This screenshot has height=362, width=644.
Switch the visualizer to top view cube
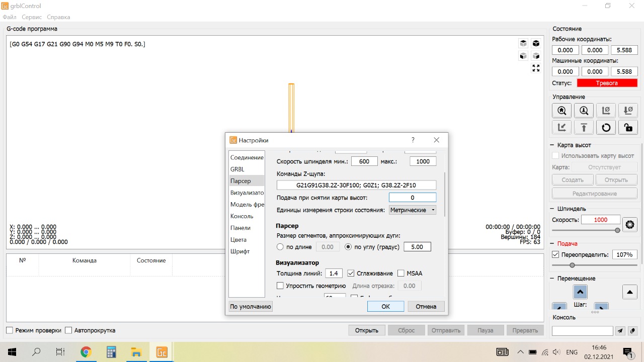[x=523, y=43]
